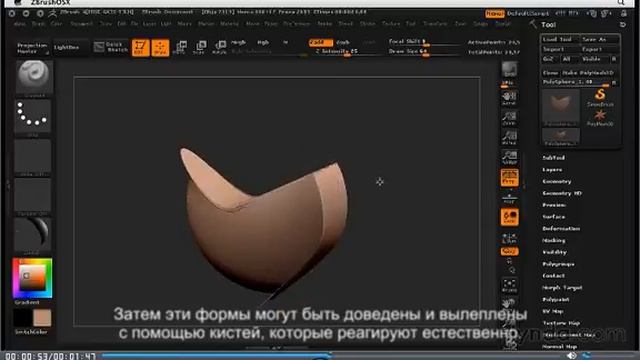
Task: Expand the SubTool section
Action: 553,158
